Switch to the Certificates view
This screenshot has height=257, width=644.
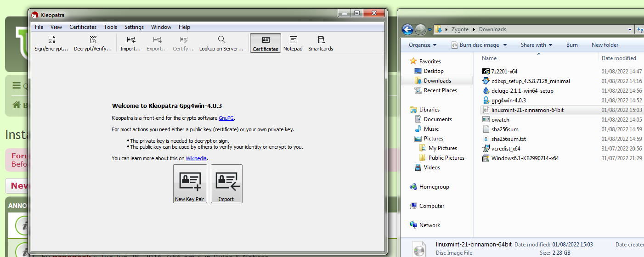pos(266,43)
